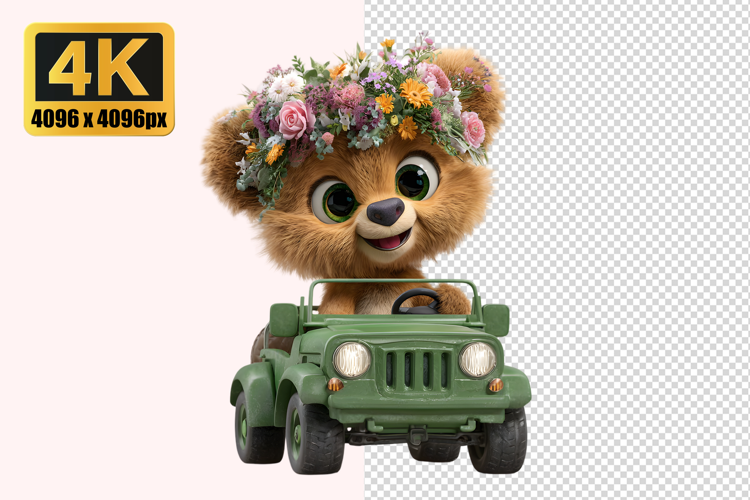The height and width of the screenshot is (500, 750).
Task: Click the jeep's front grille slots
Action: (417, 368)
